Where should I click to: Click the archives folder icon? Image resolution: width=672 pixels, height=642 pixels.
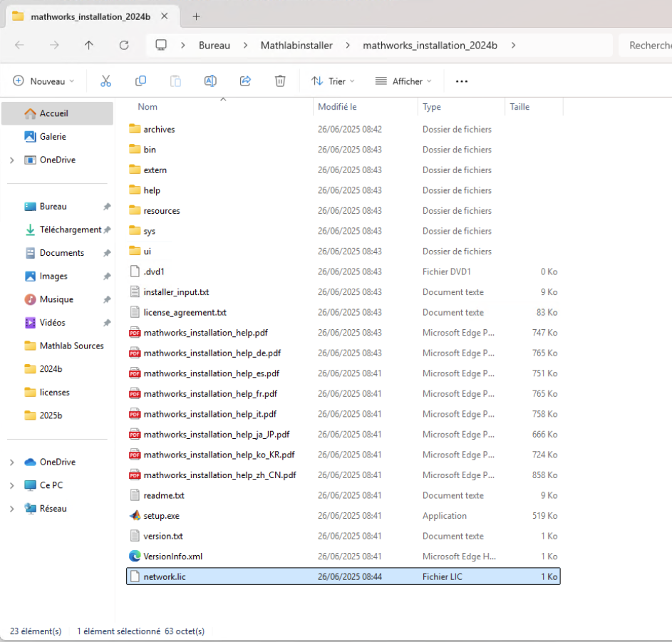(x=135, y=128)
